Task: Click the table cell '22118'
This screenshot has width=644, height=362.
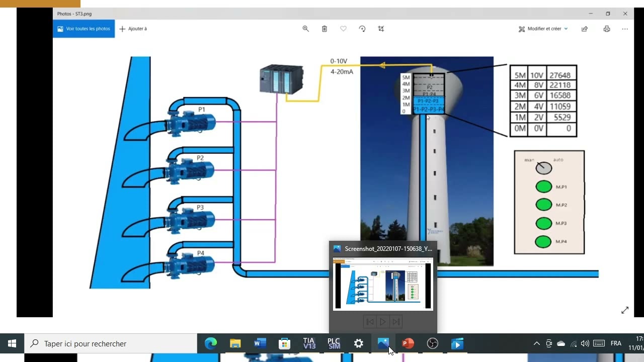Action: tap(560, 85)
